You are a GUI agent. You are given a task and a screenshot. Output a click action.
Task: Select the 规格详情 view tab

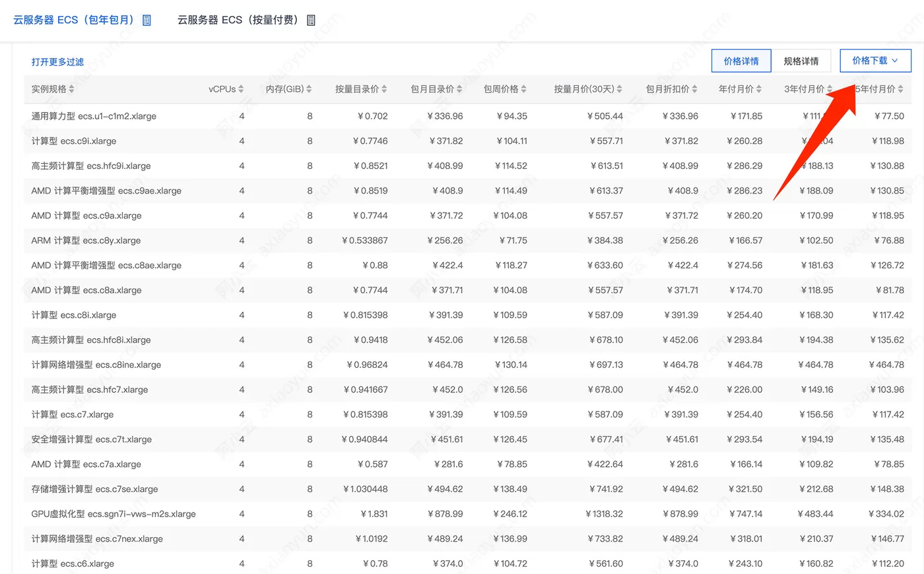pyautogui.click(x=801, y=61)
